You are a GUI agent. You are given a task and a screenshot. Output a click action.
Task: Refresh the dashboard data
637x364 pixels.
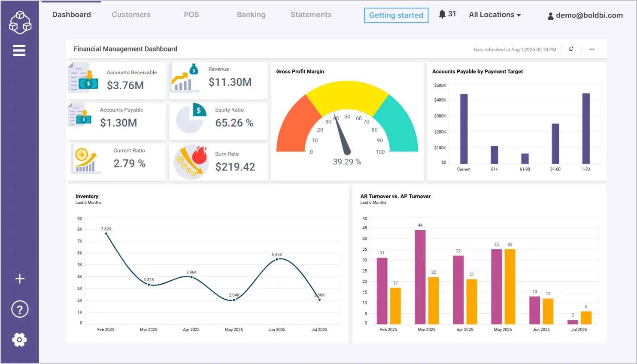tap(571, 49)
